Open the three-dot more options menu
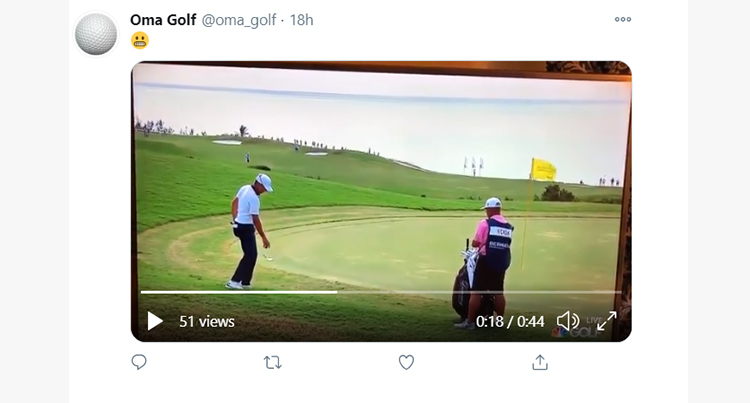750x403 pixels. click(x=623, y=20)
